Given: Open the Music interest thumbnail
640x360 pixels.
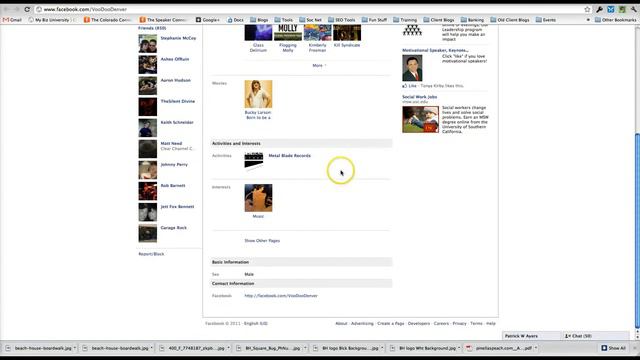Looking at the screenshot, I should pyautogui.click(x=258, y=198).
